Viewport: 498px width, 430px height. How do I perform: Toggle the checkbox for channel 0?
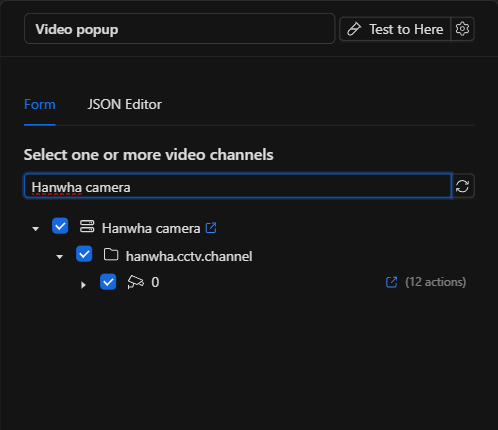coord(108,282)
